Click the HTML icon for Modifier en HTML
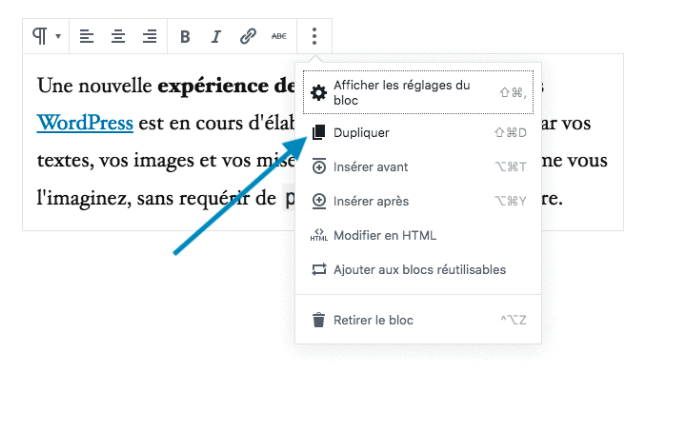Screen dimensions: 673x421 [318, 236]
